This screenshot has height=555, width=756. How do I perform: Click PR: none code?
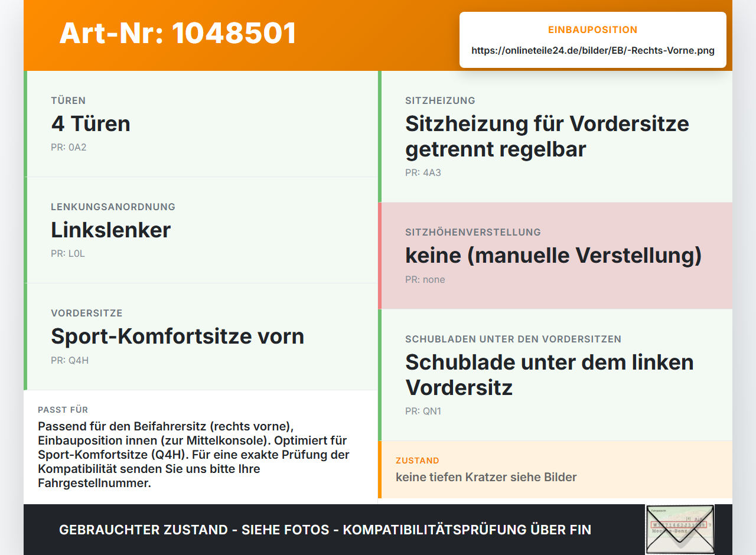coord(425,279)
